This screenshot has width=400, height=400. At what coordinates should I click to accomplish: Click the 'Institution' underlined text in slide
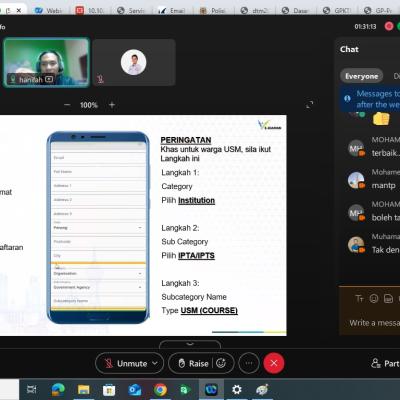point(196,201)
